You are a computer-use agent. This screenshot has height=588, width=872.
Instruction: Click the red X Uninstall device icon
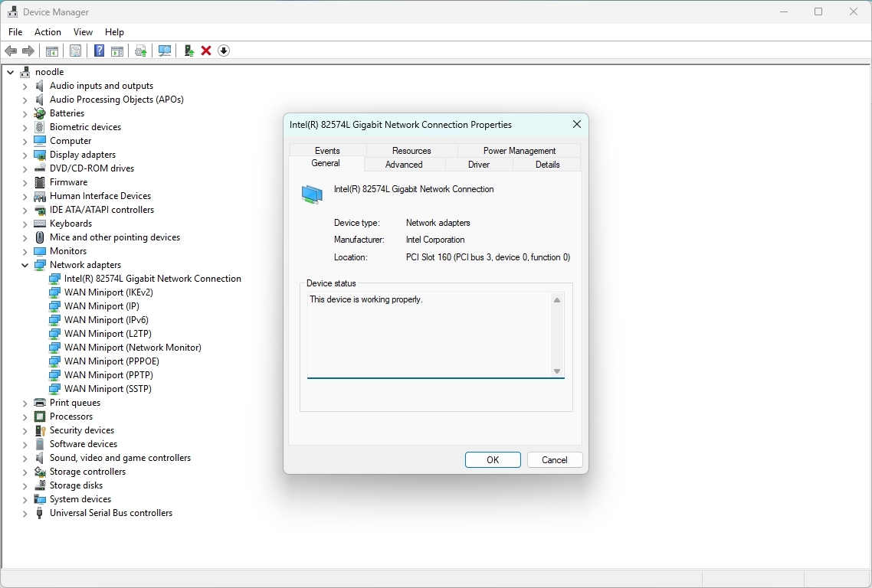click(206, 51)
